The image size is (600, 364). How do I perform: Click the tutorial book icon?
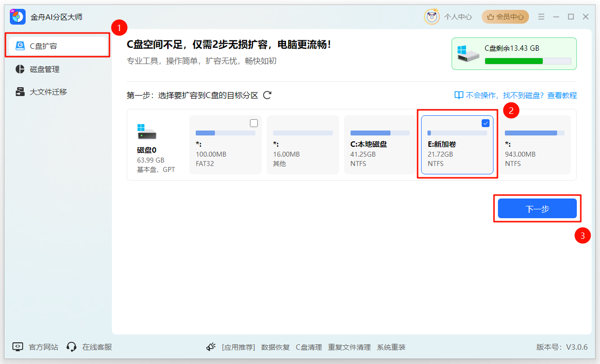[459, 95]
